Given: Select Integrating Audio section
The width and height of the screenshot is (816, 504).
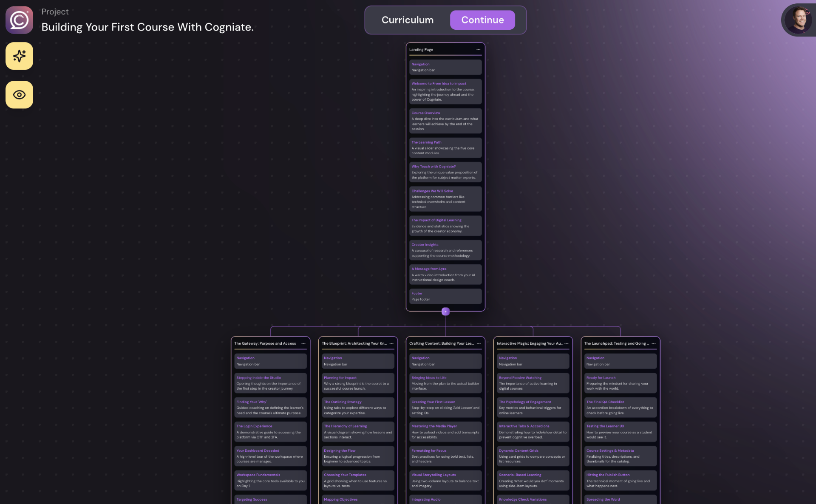Looking at the screenshot, I should pyautogui.click(x=445, y=500).
